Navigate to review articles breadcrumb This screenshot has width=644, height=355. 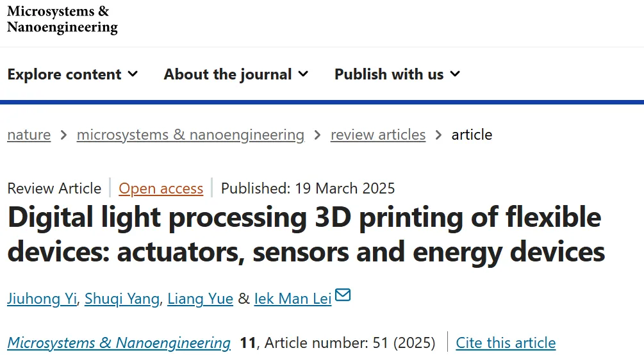[x=378, y=135]
